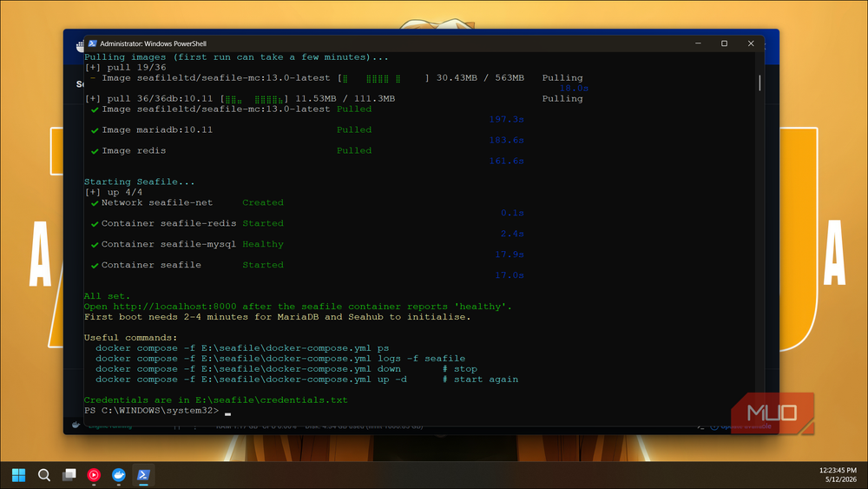The image size is (868, 489).
Task: Open taskbar Search
Action: 44,474
